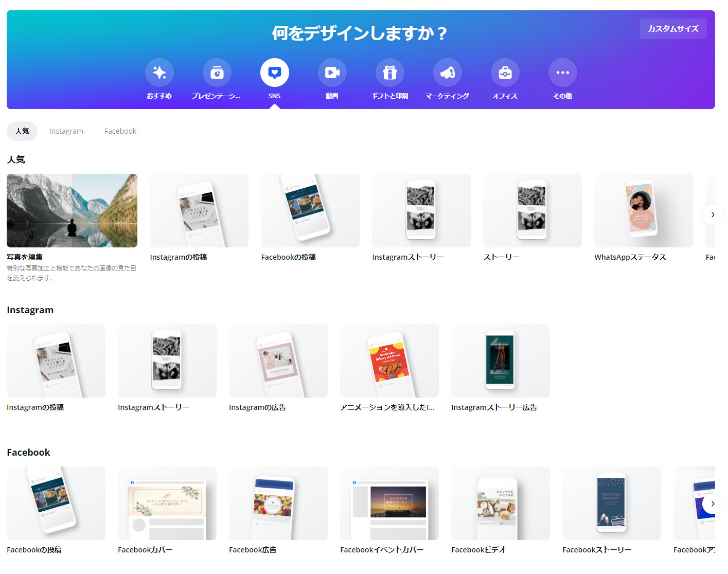
Task: Choose the ギフトと印刷 gift icon
Action: coord(390,73)
